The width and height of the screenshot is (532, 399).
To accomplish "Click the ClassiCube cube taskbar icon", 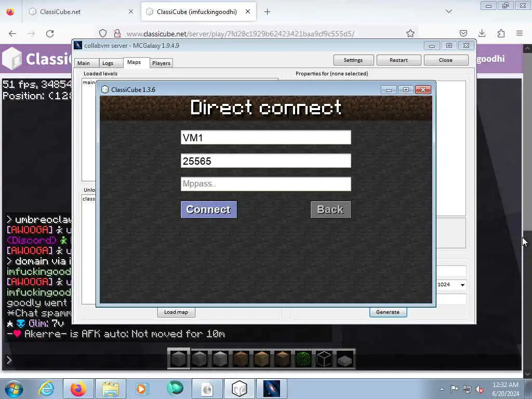I will pyautogui.click(x=239, y=389).
